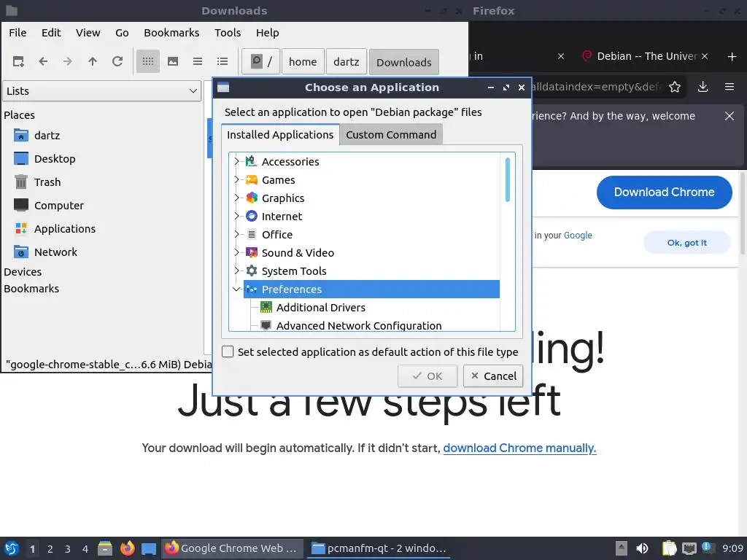This screenshot has height=560, width=747.
Task: Expand the Games category
Action: (x=236, y=179)
